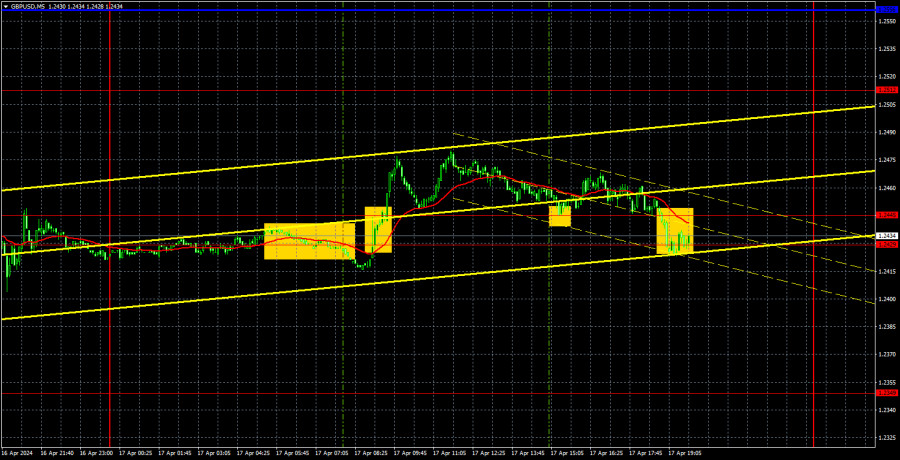This screenshot has height=460, width=900.
Task: Click the 1.2550 value on price scale
Action: [x=887, y=21]
